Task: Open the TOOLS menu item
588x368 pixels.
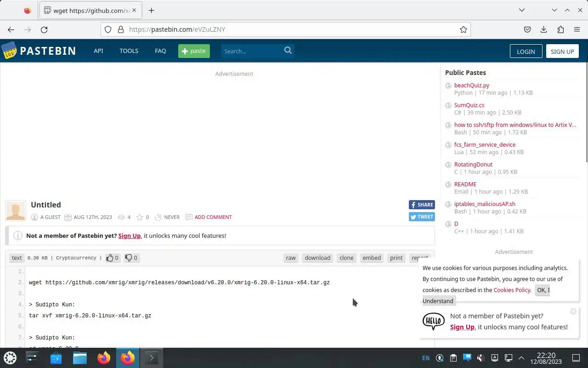Action: [129, 51]
